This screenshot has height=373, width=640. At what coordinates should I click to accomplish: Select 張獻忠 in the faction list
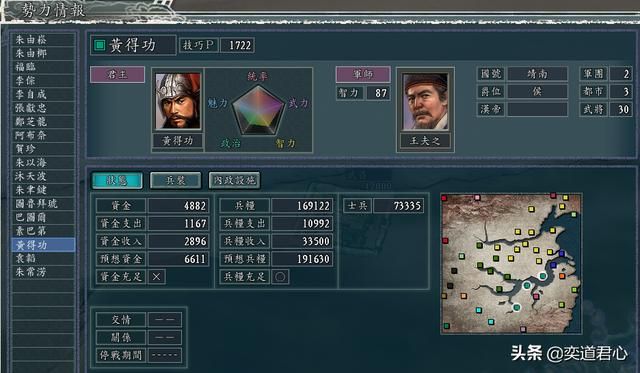point(43,108)
